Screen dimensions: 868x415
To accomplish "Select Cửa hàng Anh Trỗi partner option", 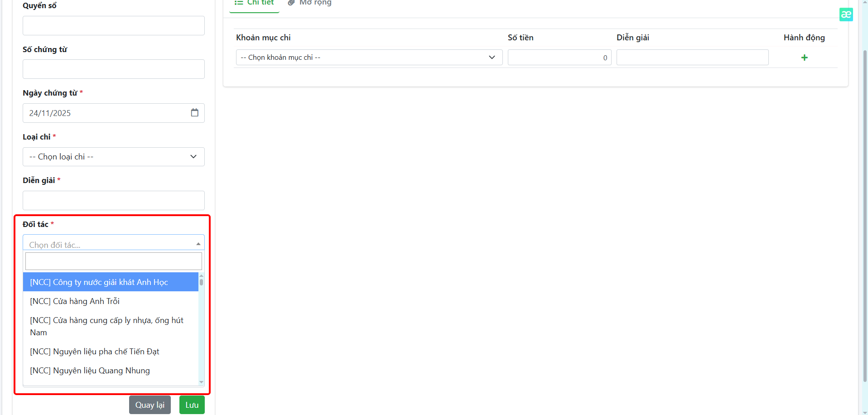I will click(111, 301).
